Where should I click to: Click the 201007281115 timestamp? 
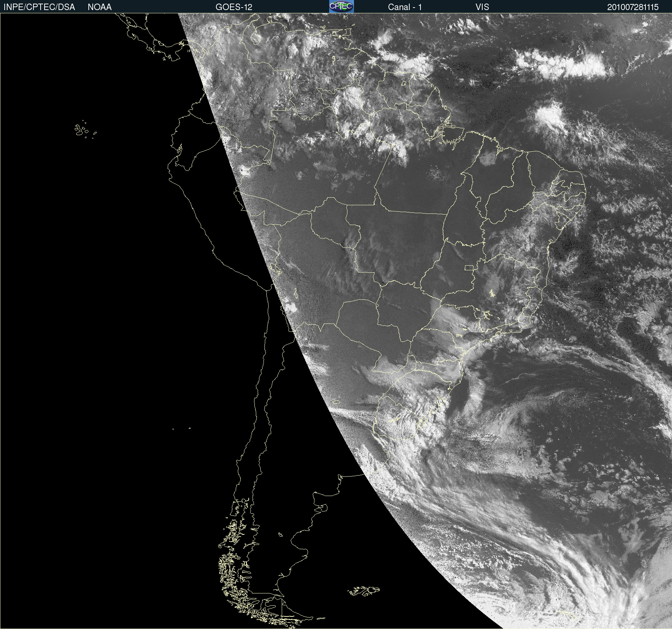(x=633, y=7)
